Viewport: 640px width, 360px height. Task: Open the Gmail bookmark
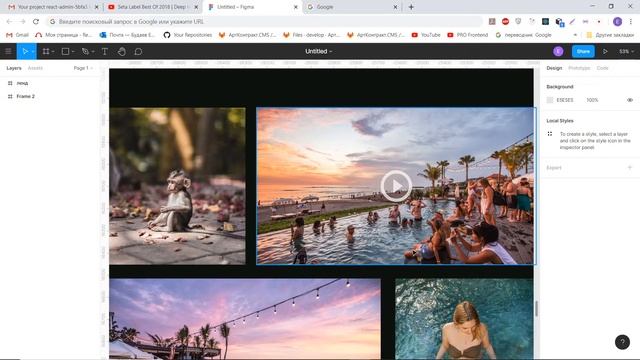(x=17, y=35)
